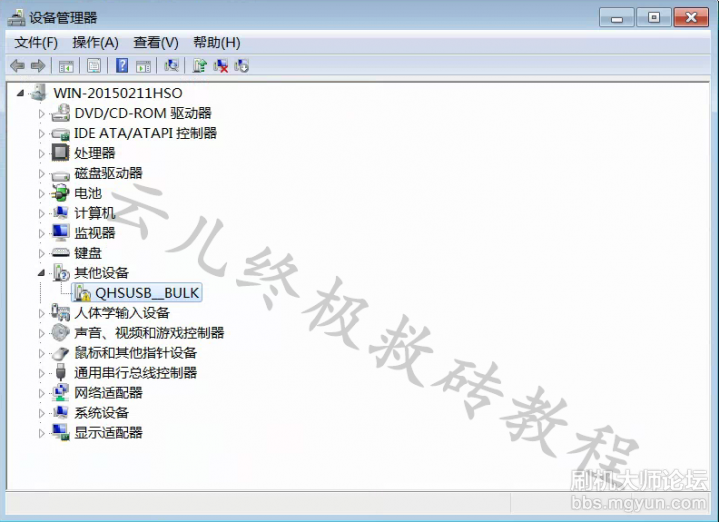The width and height of the screenshot is (719, 522).
Task: Collapse the WIN-20150211HSO root node
Action: (20, 93)
